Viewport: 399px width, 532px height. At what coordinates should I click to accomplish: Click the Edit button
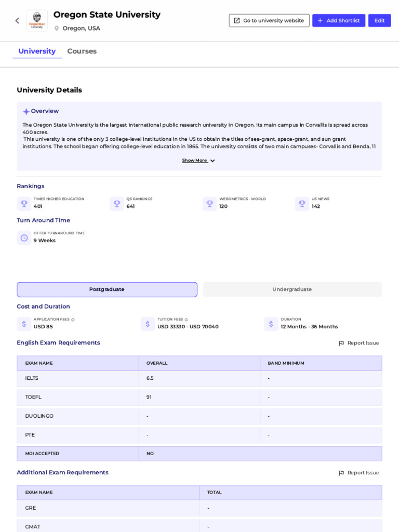(379, 21)
